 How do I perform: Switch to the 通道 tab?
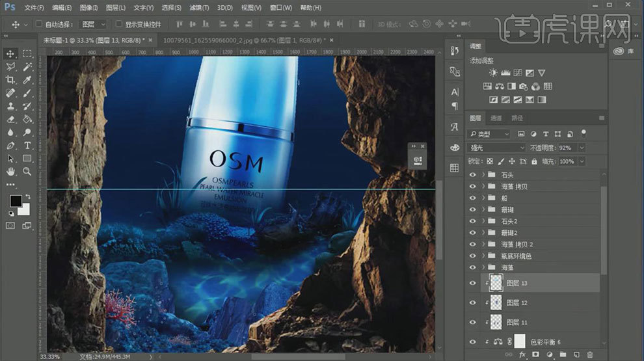pyautogui.click(x=496, y=118)
